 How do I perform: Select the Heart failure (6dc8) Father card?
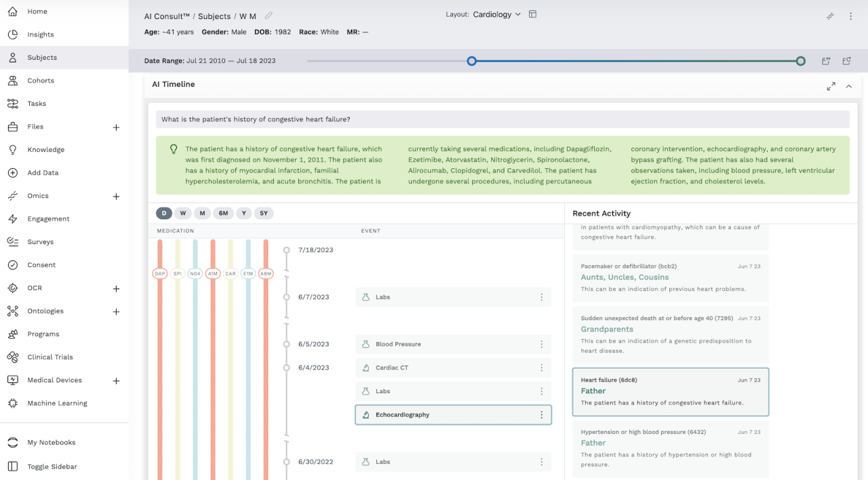(x=670, y=391)
